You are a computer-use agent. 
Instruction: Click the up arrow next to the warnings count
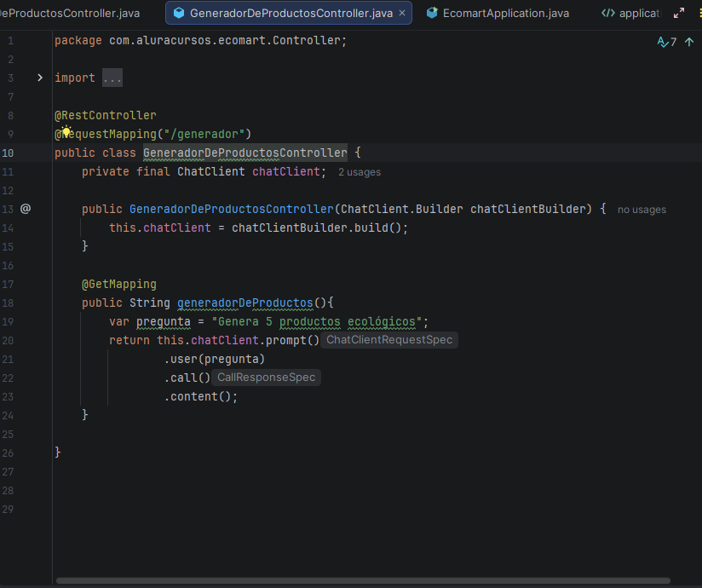pos(688,41)
